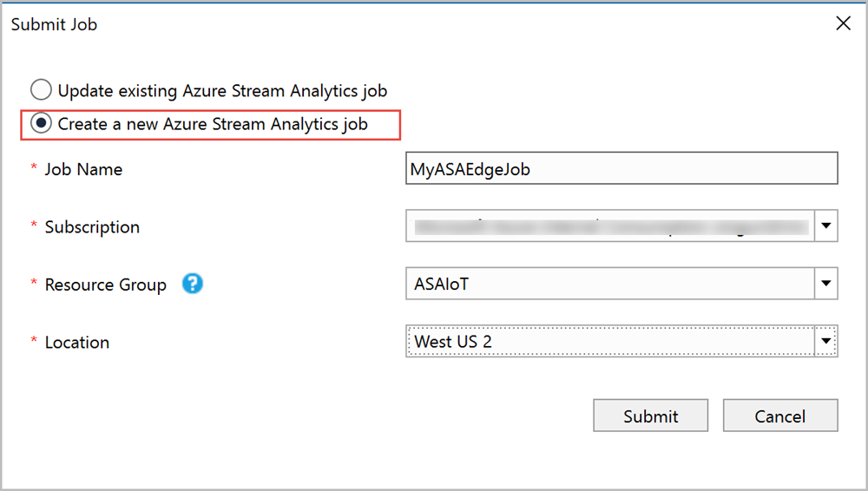Open the Subscription dropdown arrow
Viewport: 868px width, 491px height.
[826, 226]
